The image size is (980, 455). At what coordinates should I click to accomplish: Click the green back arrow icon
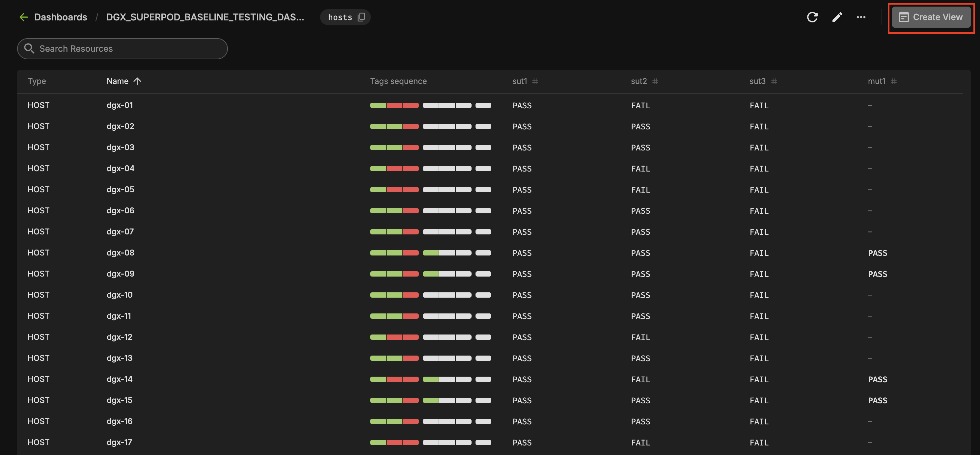pos(24,17)
